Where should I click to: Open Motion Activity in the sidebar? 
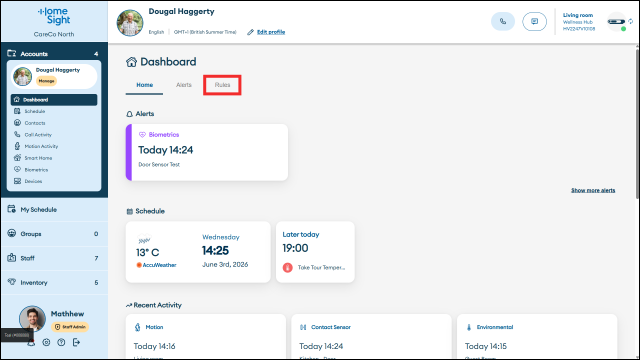pyautogui.click(x=54, y=146)
